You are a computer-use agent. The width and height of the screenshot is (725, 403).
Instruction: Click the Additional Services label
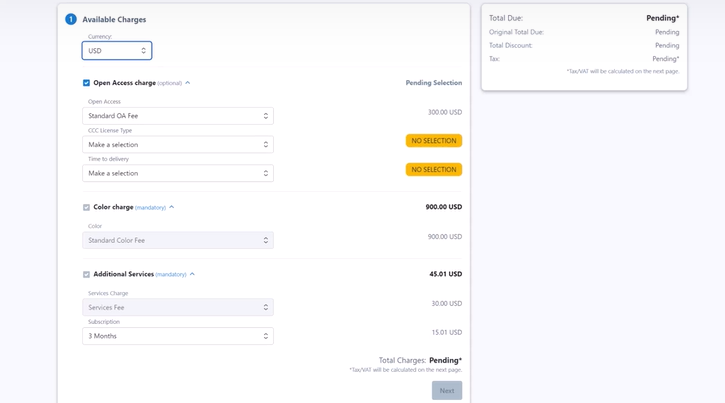(123, 274)
